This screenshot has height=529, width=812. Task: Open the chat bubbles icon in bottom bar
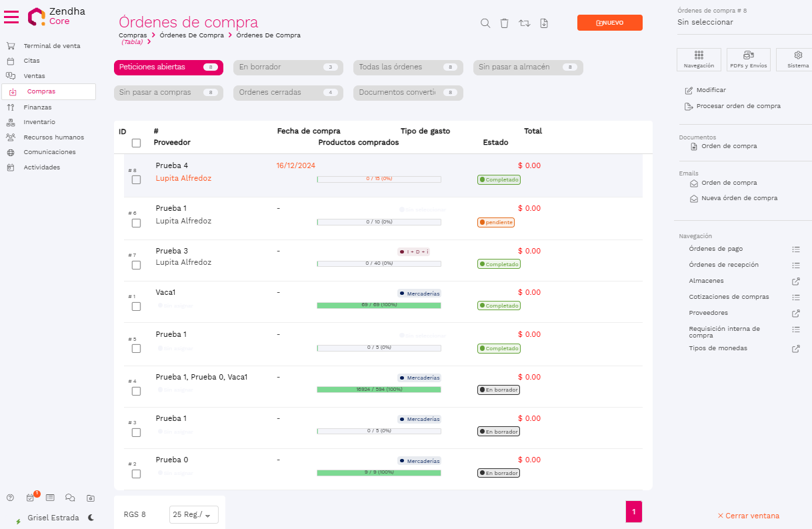70,498
